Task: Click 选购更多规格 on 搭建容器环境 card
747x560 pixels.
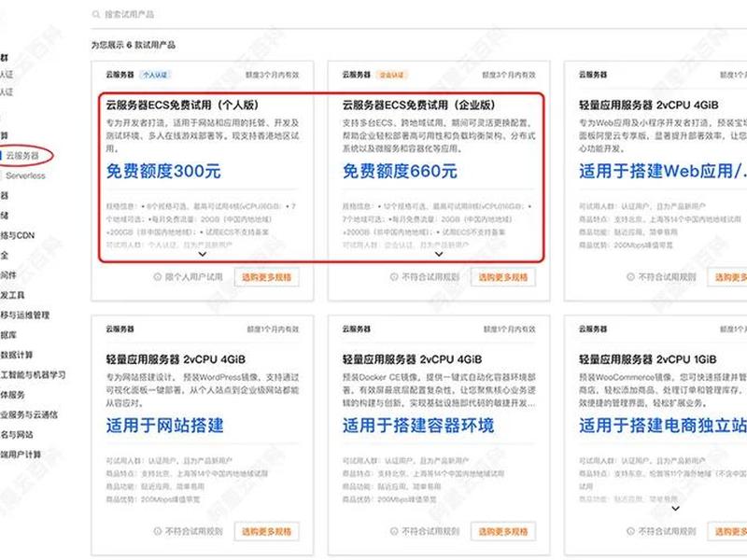Action: tap(503, 531)
